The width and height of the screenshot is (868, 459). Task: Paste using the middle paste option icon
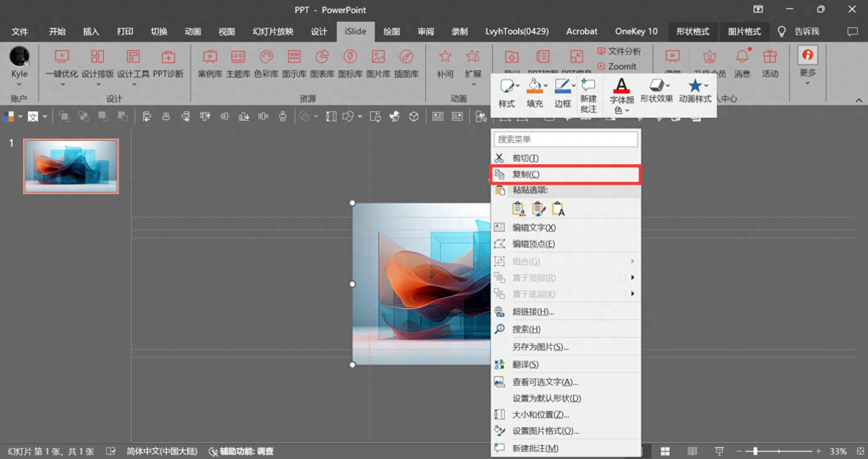[538, 209]
